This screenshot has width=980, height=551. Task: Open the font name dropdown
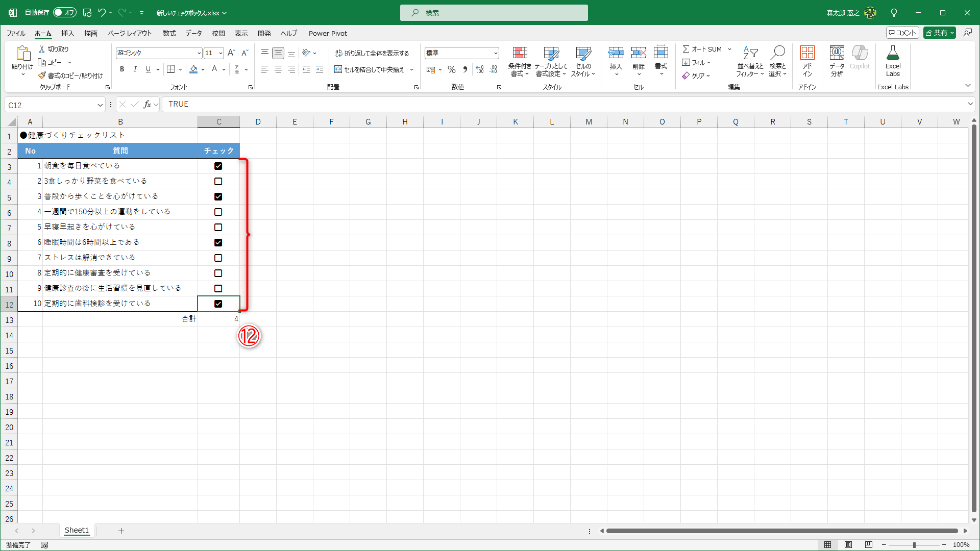point(199,53)
